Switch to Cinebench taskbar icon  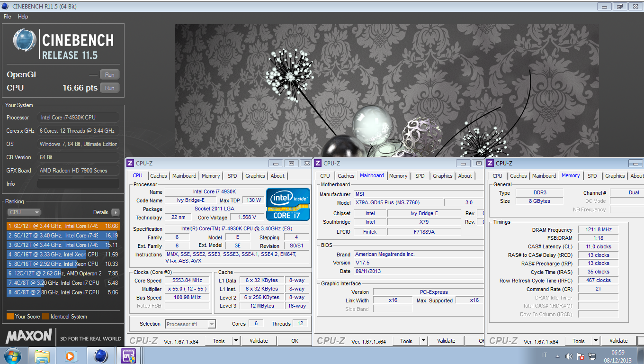(x=101, y=355)
